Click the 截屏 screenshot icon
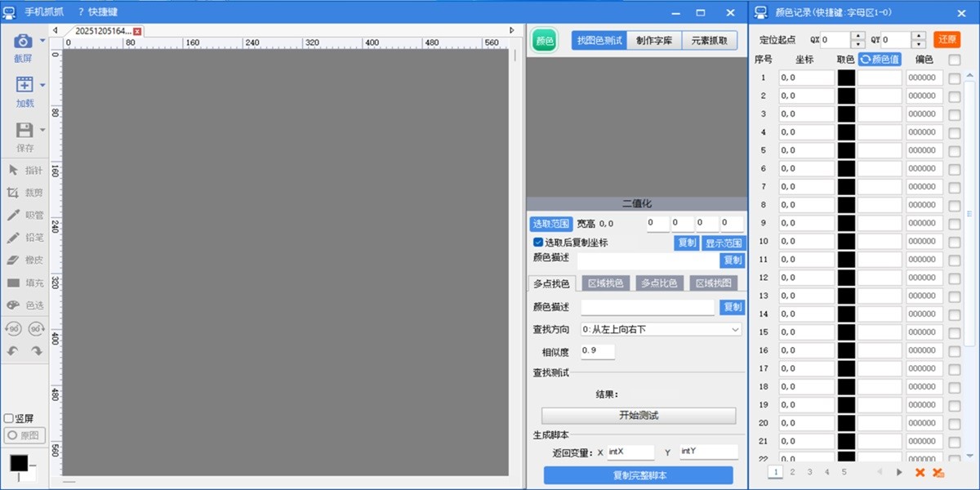This screenshot has width=980, height=490. [x=22, y=41]
